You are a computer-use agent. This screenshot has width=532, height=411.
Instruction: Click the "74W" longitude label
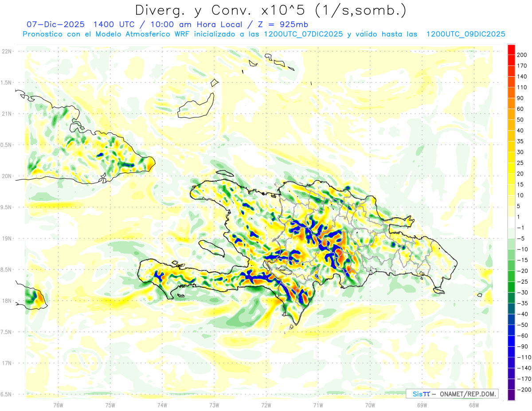[x=162, y=405]
